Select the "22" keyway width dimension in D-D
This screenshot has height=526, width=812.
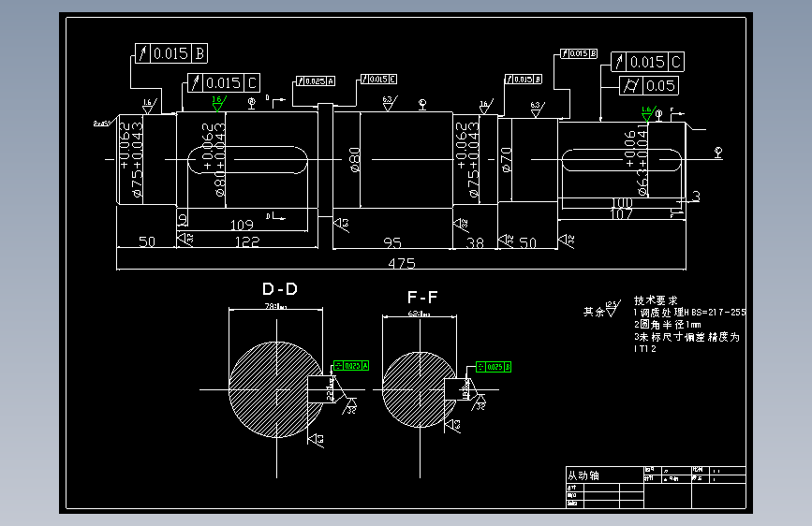point(330,389)
